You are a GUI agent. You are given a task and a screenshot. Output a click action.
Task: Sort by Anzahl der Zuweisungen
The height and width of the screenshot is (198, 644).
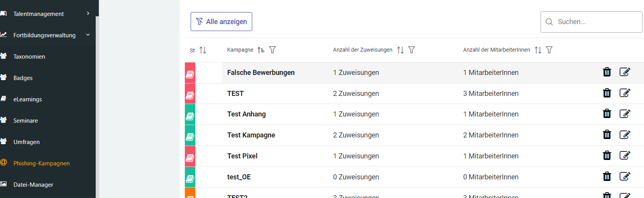point(400,50)
